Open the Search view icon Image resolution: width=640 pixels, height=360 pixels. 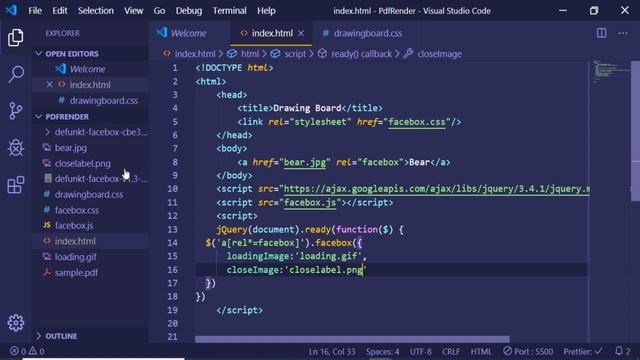pos(16,74)
